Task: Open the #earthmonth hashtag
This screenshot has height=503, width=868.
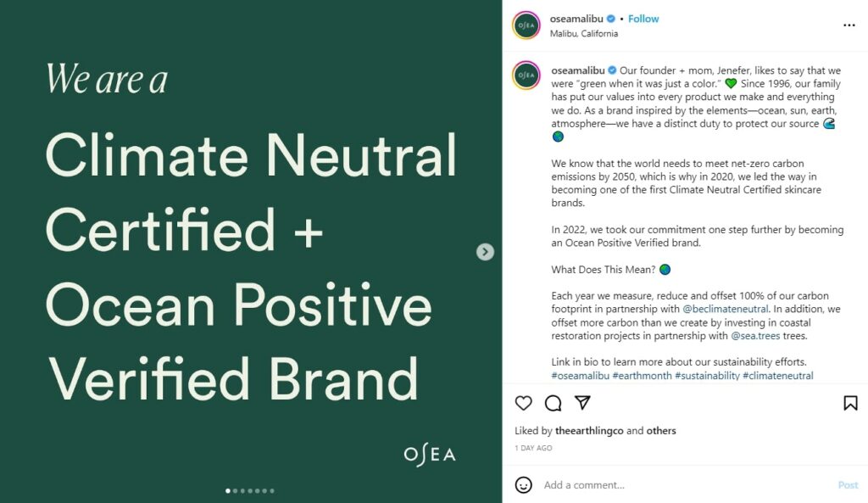Action: coord(642,376)
